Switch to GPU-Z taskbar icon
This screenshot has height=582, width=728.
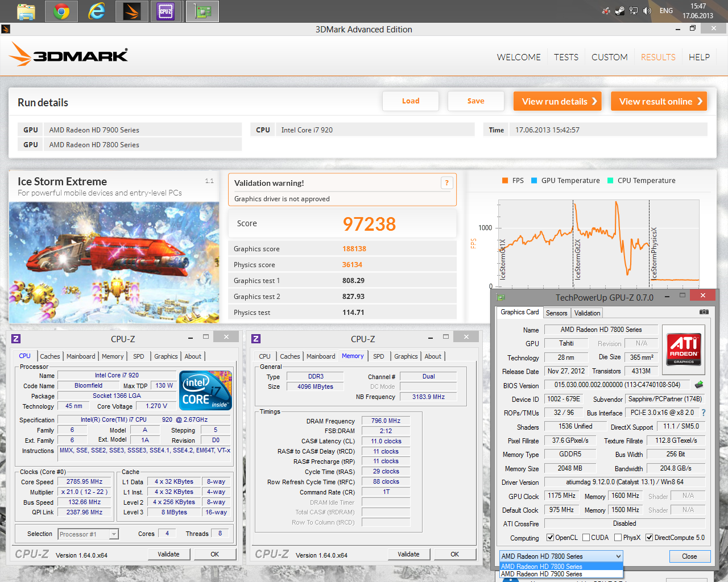point(202,11)
